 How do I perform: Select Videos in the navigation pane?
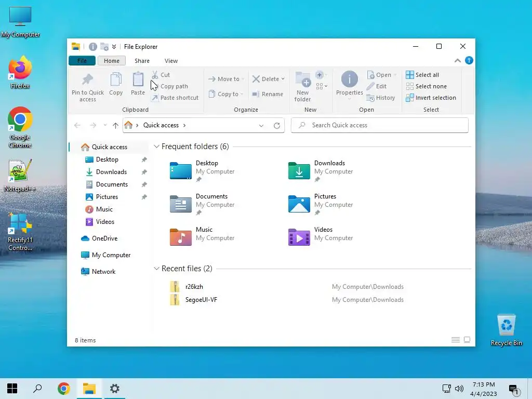coord(105,222)
